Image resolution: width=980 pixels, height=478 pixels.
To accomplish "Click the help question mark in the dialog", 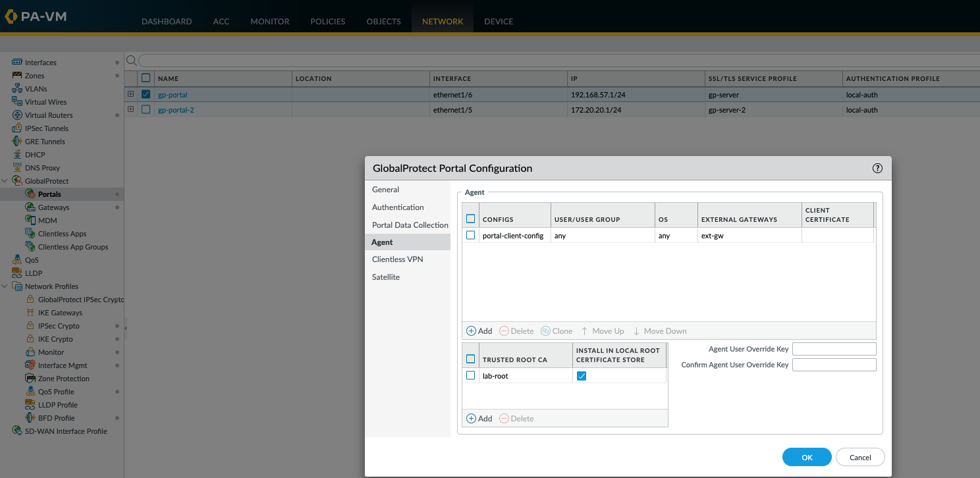I will click(x=877, y=168).
